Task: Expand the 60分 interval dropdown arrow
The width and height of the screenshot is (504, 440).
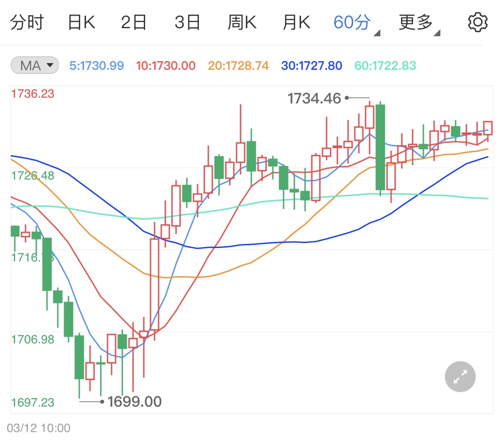Action: [x=377, y=33]
